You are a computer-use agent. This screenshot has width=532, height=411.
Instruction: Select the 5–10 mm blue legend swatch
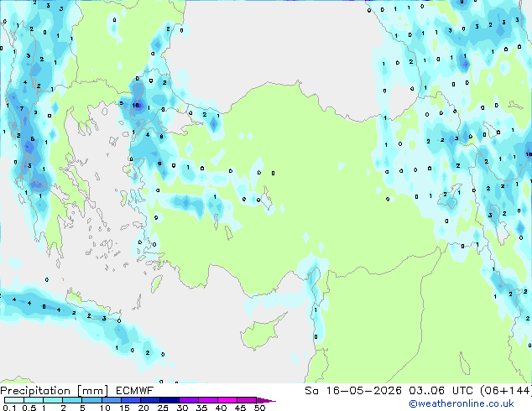click(x=91, y=400)
